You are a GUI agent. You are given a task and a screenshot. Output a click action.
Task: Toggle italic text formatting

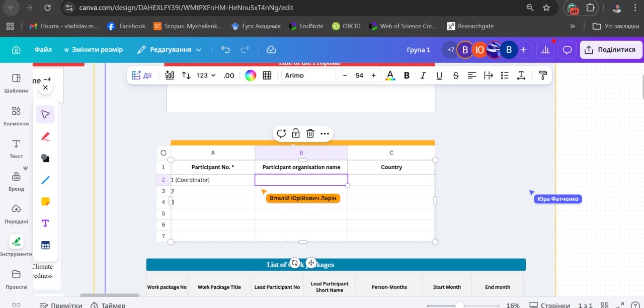click(423, 75)
